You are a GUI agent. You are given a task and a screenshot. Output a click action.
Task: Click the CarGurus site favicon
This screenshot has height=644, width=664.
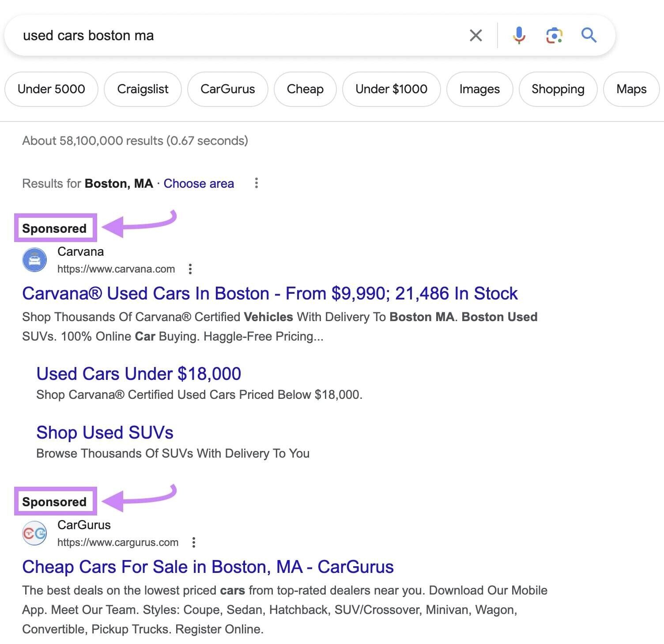click(x=34, y=533)
